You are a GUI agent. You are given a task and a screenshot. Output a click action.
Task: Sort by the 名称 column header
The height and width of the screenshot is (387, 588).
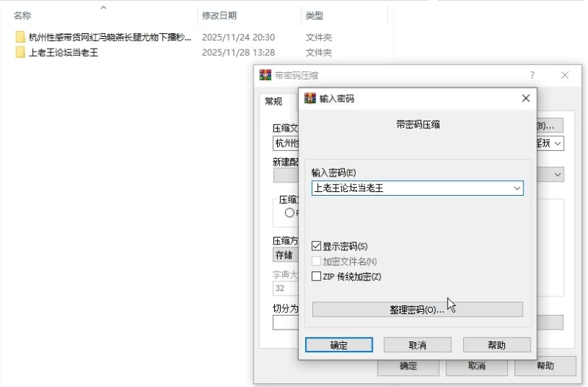23,15
